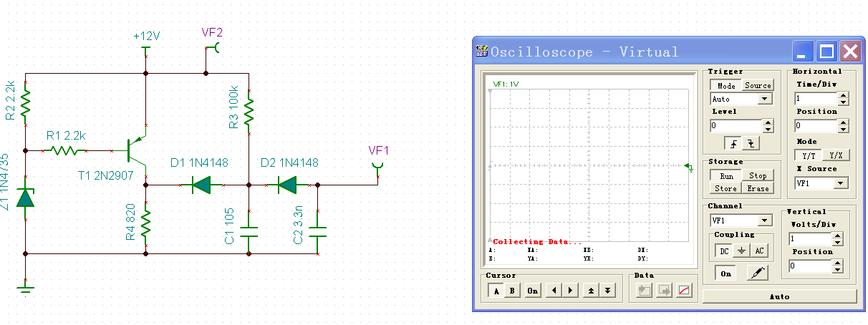This screenshot has height=325, width=868.
Task: Decrease trigger Level with down spinner
Action: point(768,130)
